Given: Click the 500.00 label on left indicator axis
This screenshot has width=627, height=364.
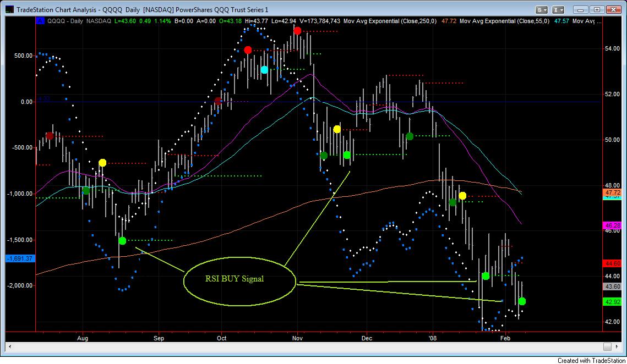Looking at the screenshot, I should (24, 56).
